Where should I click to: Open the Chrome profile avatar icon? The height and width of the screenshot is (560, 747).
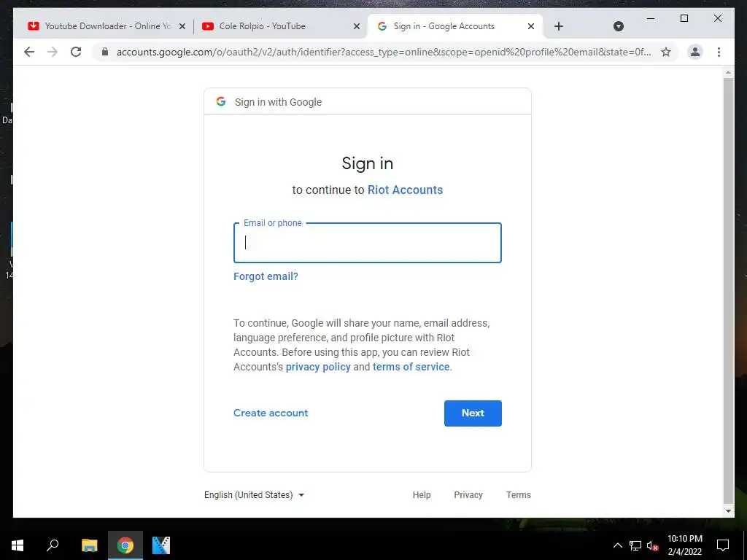point(695,52)
